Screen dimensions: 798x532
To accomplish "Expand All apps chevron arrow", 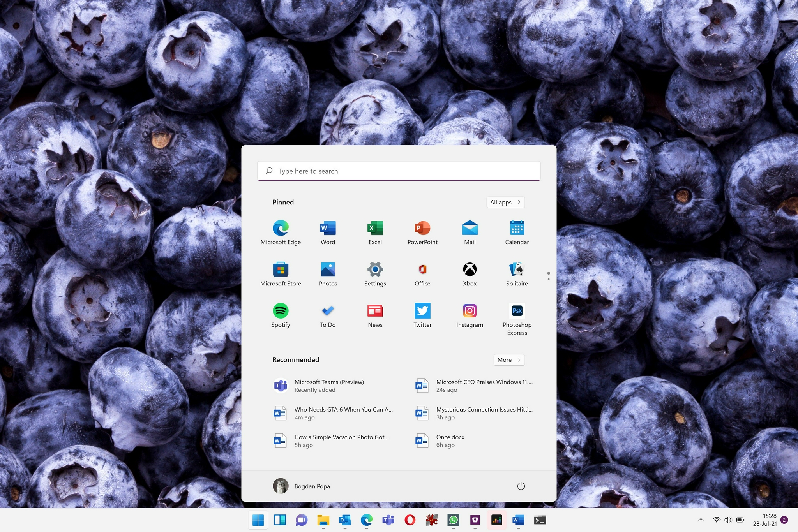I will click(519, 201).
